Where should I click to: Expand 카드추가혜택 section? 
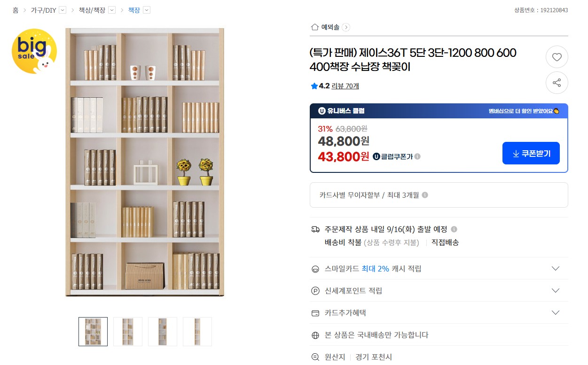tap(555, 313)
